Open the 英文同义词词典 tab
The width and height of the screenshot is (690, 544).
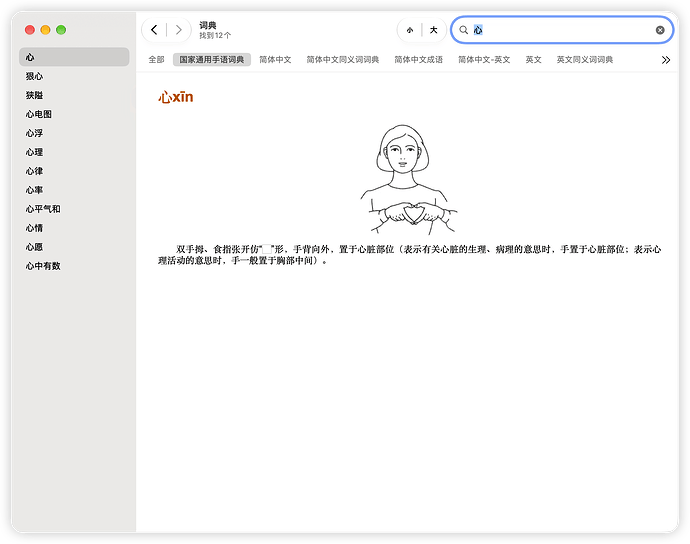pyautogui.click(x=584, y=59)
